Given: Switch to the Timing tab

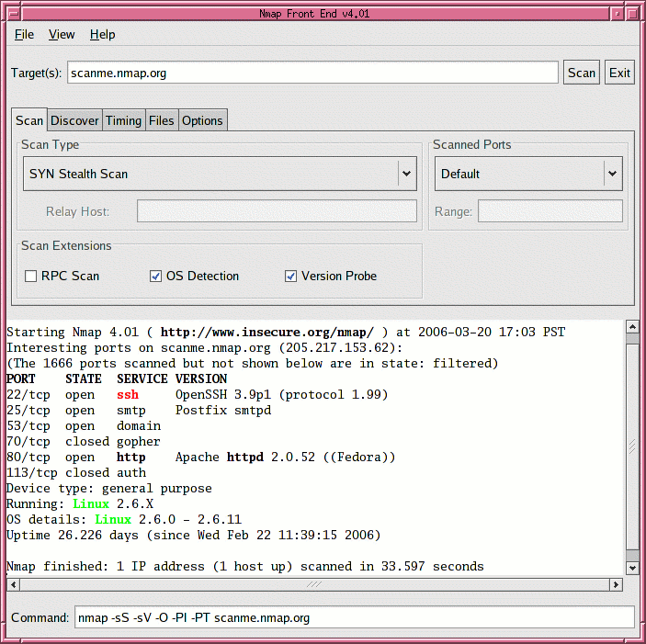Looking at the screenshot, I should [124, 120].
